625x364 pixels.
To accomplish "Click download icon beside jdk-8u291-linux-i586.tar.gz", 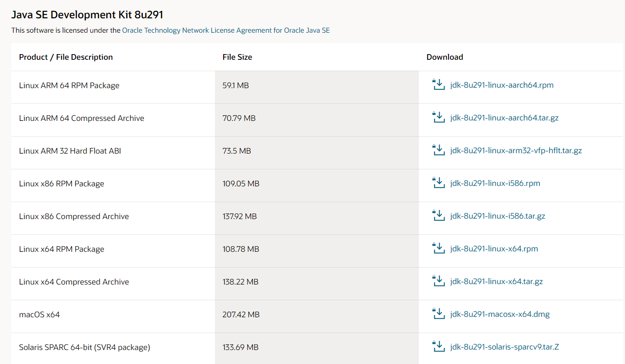I will point(439,216).
